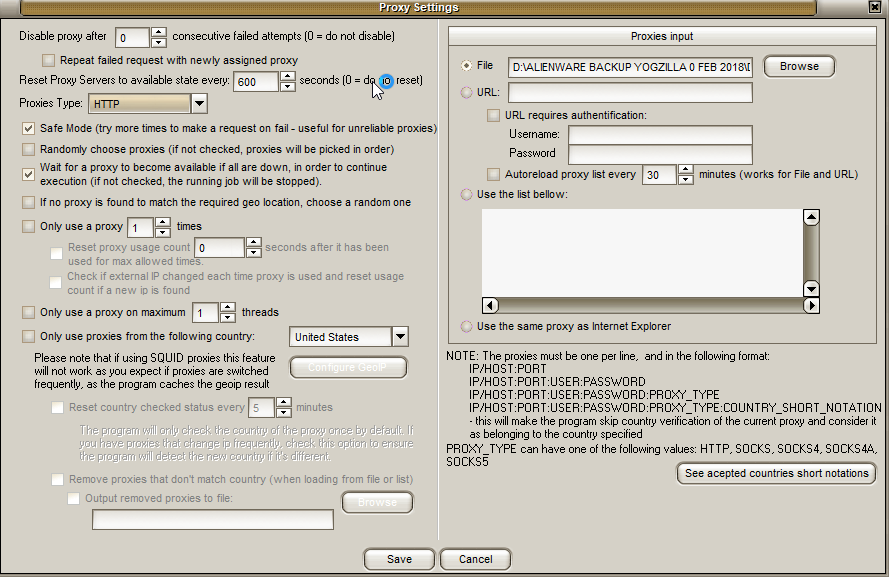The height and width of the screenshot is (577, 889).
Task: Click the vertical scrollbar track of list box
Action: [811, 253]
